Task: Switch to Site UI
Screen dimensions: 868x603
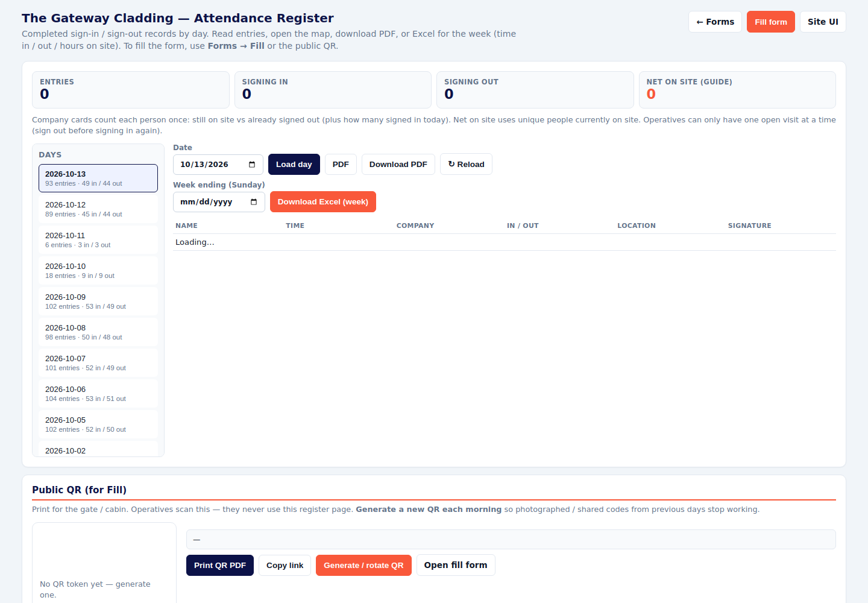Action: tap(823, 22)
